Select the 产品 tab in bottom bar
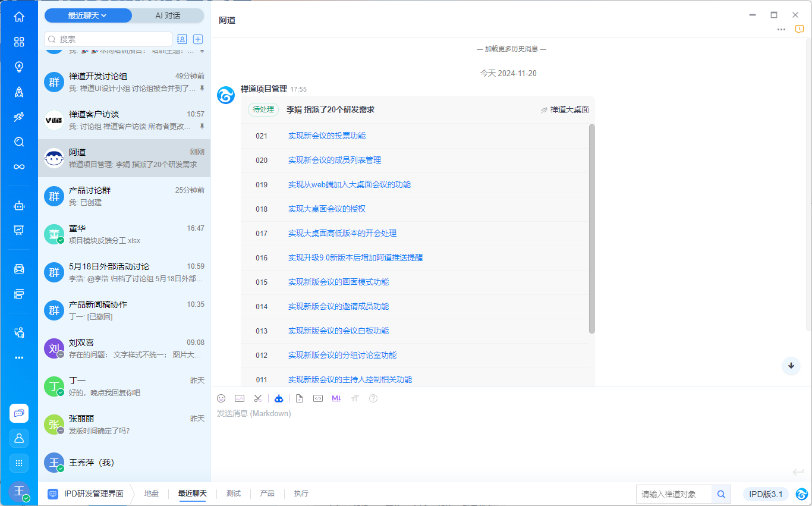 pyautogui.click(x=267, y=494)
